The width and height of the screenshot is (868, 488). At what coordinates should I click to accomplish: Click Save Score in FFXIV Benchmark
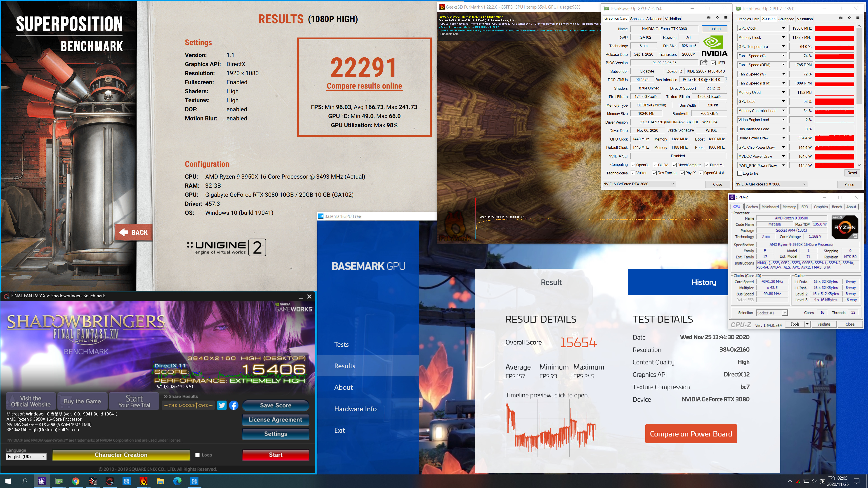(x=276, y=406)
